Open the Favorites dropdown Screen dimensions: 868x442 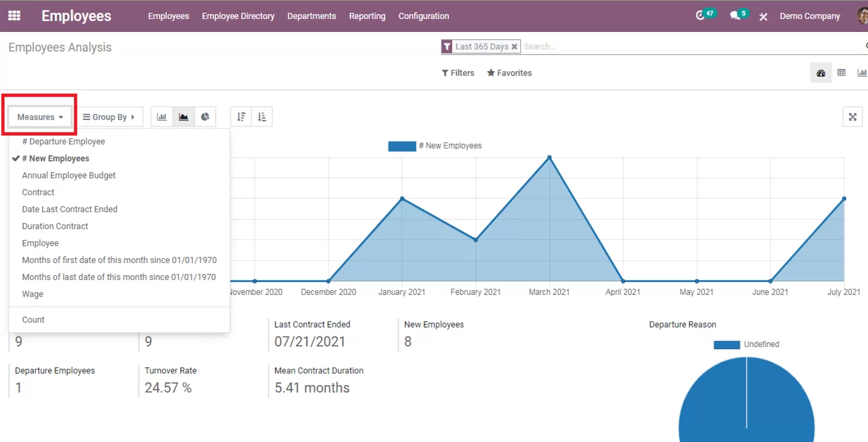click(x=509, y=73)
